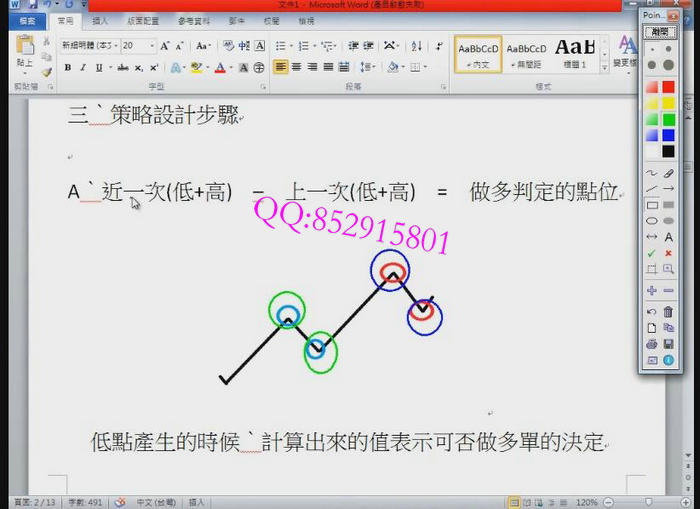Click the green checkmark stamp tool
Image resolution: width=700 pixels, height=509 pixels.
[x=652, y=253]
